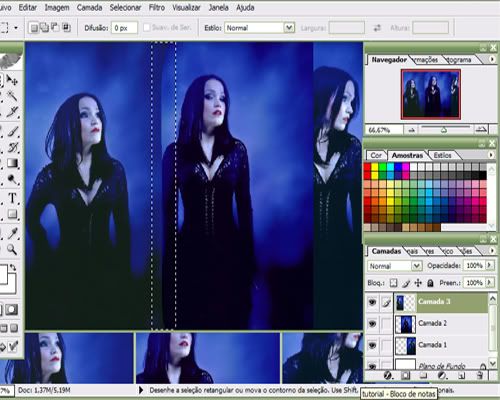Select the Camada 2 layer
The width and height of the screenshot is (500, 400).
click(440, 324)
